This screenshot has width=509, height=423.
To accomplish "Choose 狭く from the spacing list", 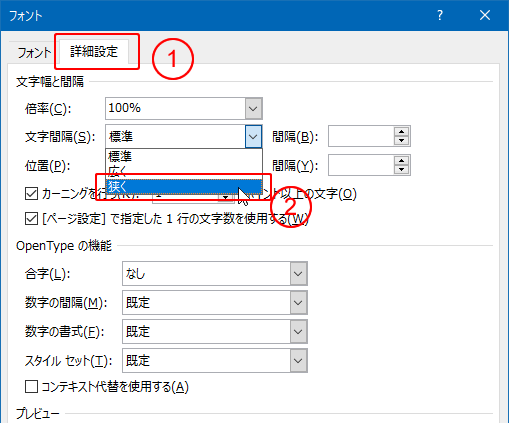I will pos(184,187).
